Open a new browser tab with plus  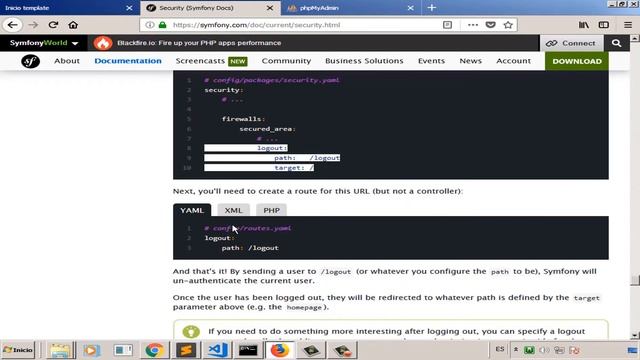(x=431, y=8)
